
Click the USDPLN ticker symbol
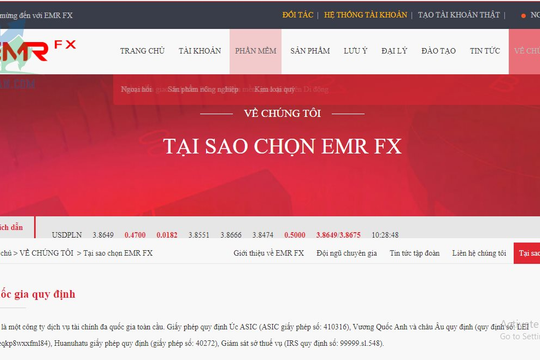point(67,235)
